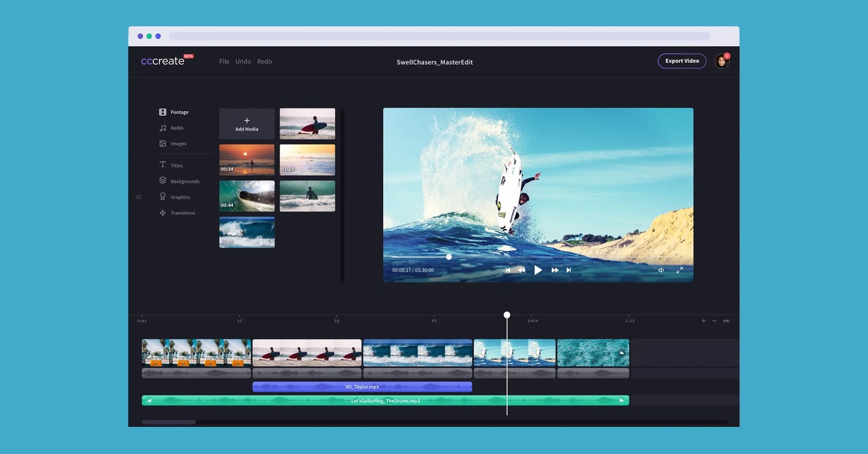Open the File menu

224,62
